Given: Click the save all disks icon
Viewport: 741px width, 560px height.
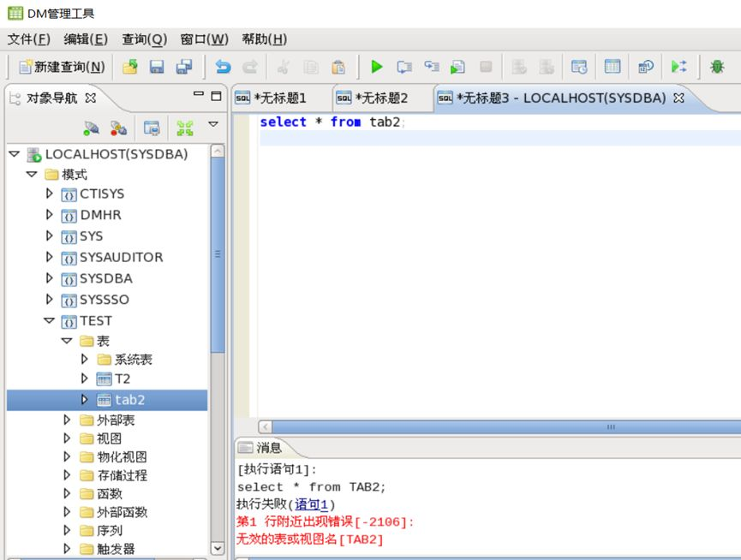Looking at the screenshot, I should 184,67.
